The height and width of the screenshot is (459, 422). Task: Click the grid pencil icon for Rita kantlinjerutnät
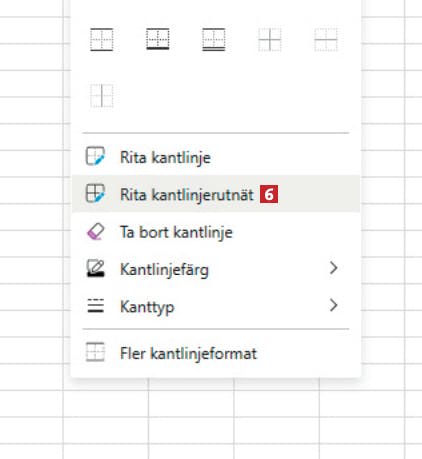[x=95, y=194]
